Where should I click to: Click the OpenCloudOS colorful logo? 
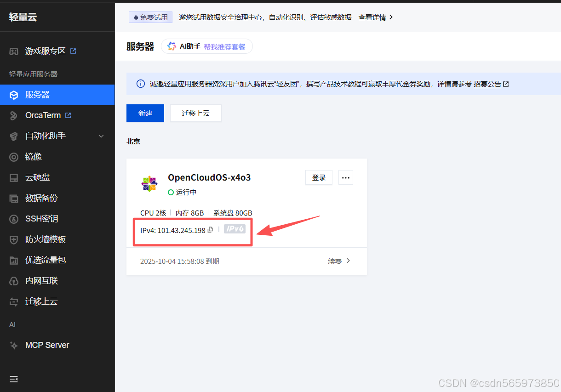[149, 184]
